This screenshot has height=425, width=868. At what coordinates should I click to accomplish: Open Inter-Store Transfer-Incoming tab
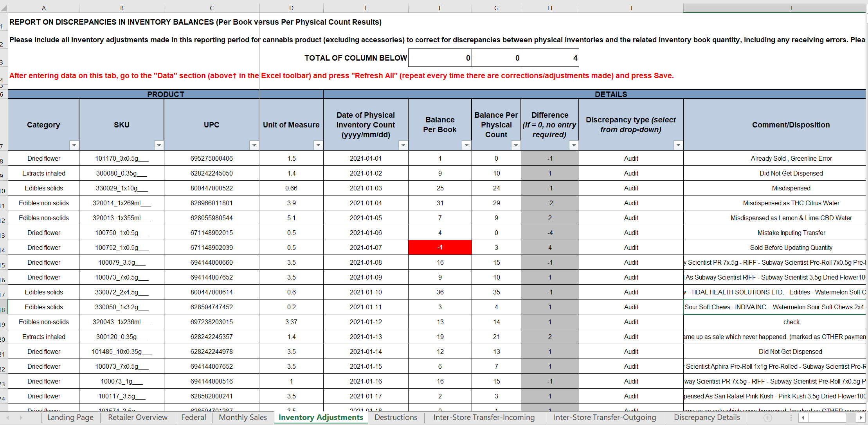[484, 418]
